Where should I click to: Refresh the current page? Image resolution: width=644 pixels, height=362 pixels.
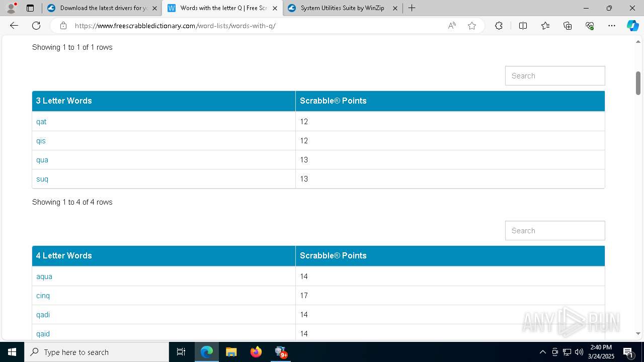(36, 26)
